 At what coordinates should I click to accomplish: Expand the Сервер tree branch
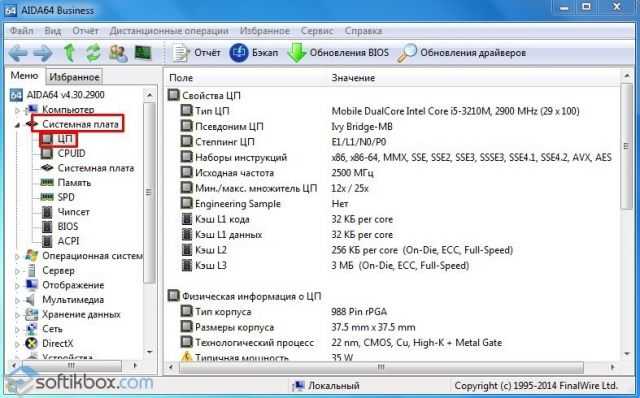pyautogui.click(x=17, y=271)
